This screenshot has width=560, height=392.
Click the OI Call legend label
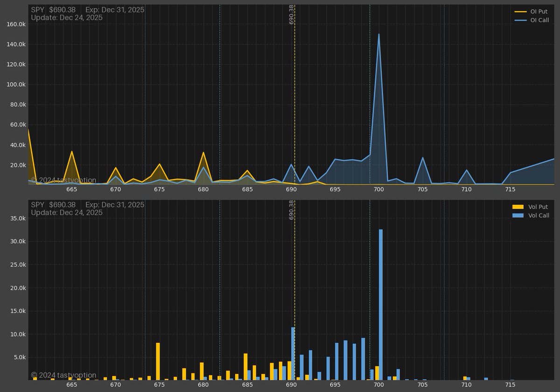pyautogui.click(x=539, y=20)
